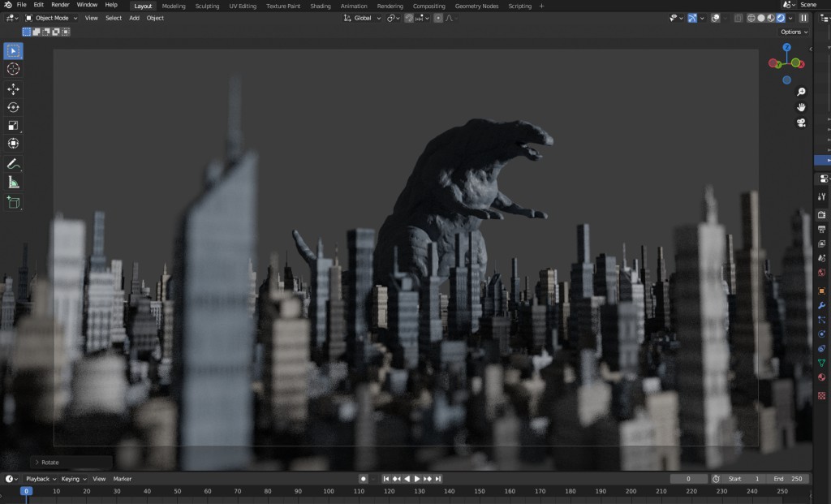
Task: Toggle proportional editing in the header
Action: click(x=438, y=18)
